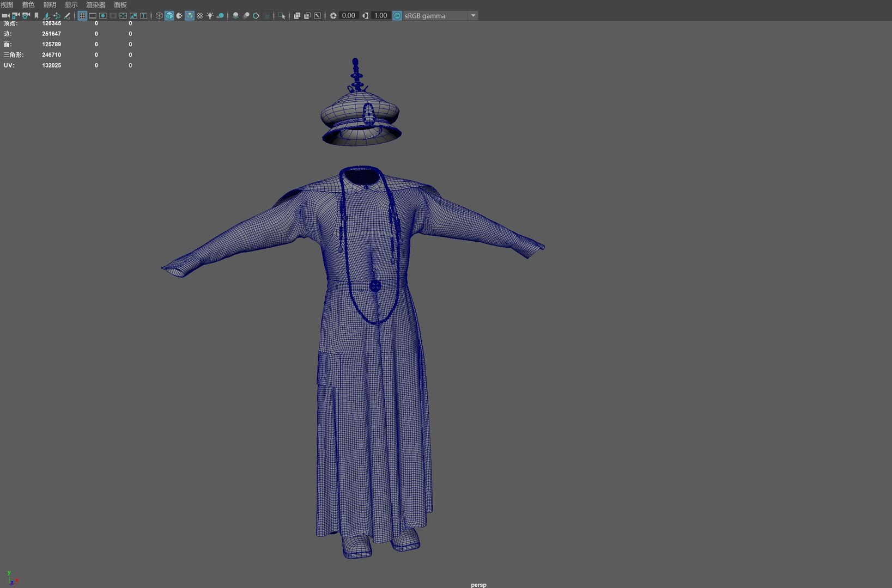Toggle the resolution gate display
This screenshot has width=892, height=588.
tap(102, 16)
